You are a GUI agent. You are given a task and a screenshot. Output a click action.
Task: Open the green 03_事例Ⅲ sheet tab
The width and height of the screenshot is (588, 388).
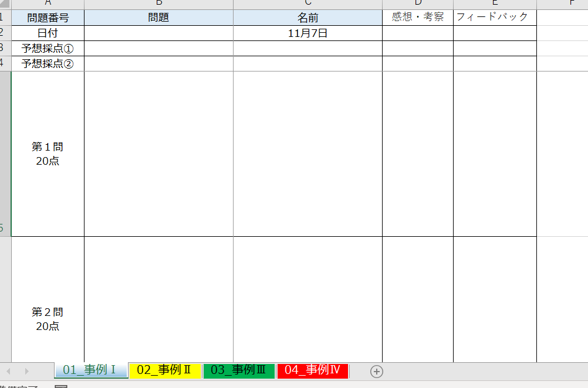click(x=238, y=370)
